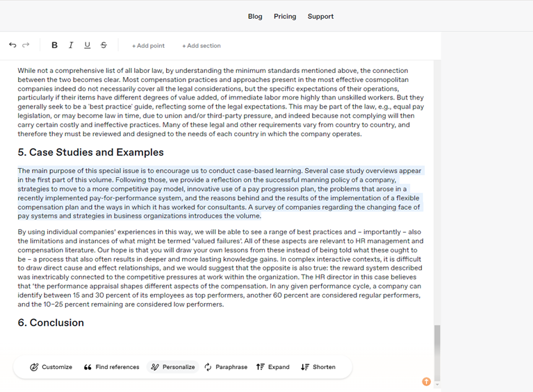This screenshot has width=533, height=392.
Task: Click the Add section button
Action: point(201,46)
